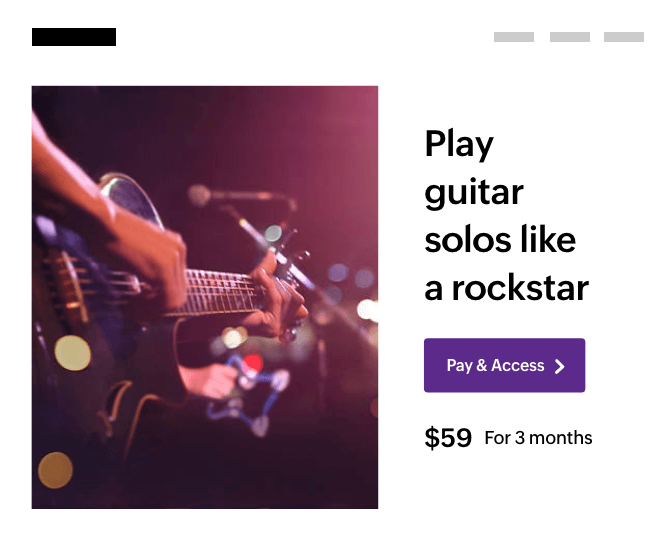Viewport: 666px width, 540px height.
Task: Click the For 3 months text
Action: point(538,438)
